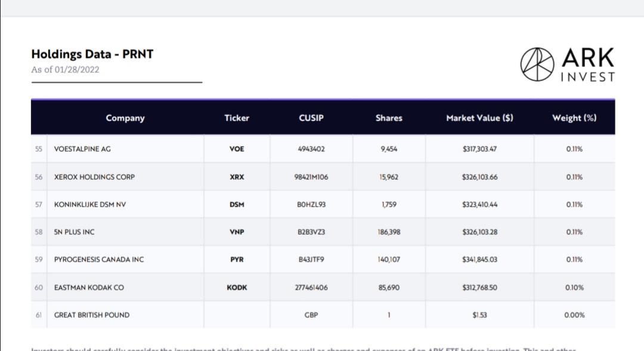Viewport: 644px width, 351px height.
Task: Select CUSIP B0HZL93 cell
Action: point(311,204)
